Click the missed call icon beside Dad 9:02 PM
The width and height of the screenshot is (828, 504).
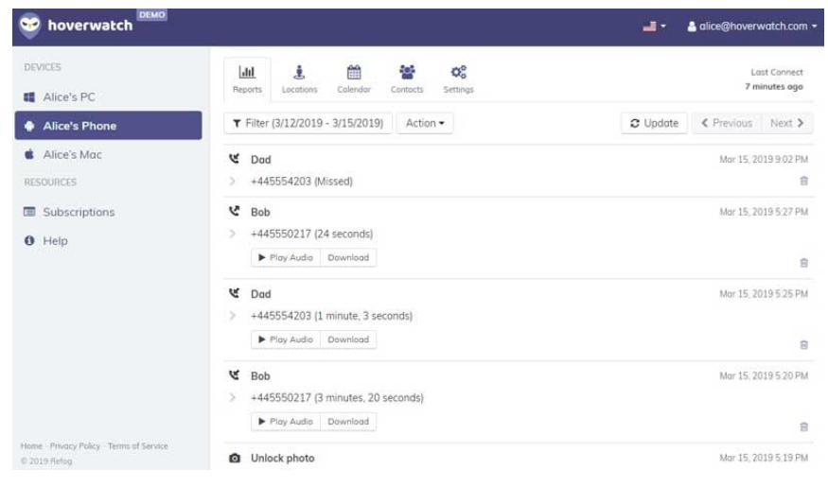click(235, 158)
